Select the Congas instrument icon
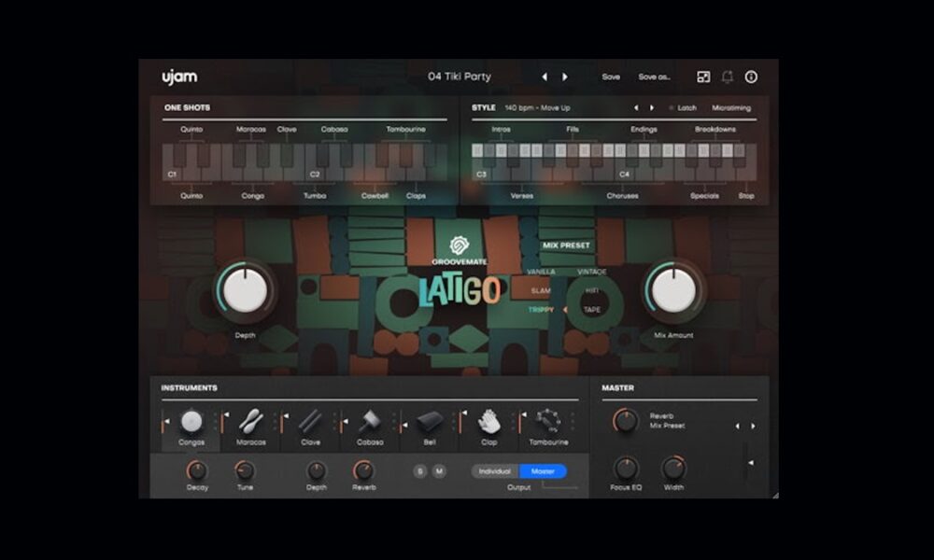The image size is (934, 560). (190, 419)
